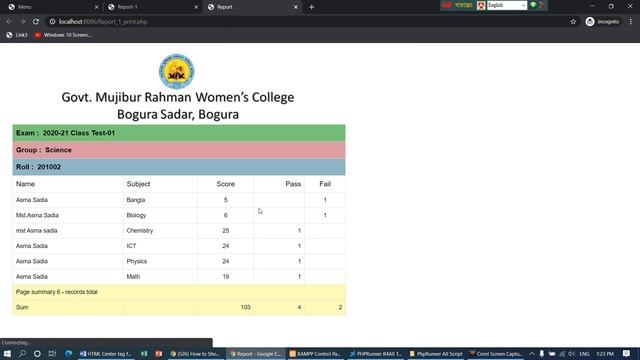640x360 pixels.
Task: Click the Biology subject cell
Action: (136, 215)
